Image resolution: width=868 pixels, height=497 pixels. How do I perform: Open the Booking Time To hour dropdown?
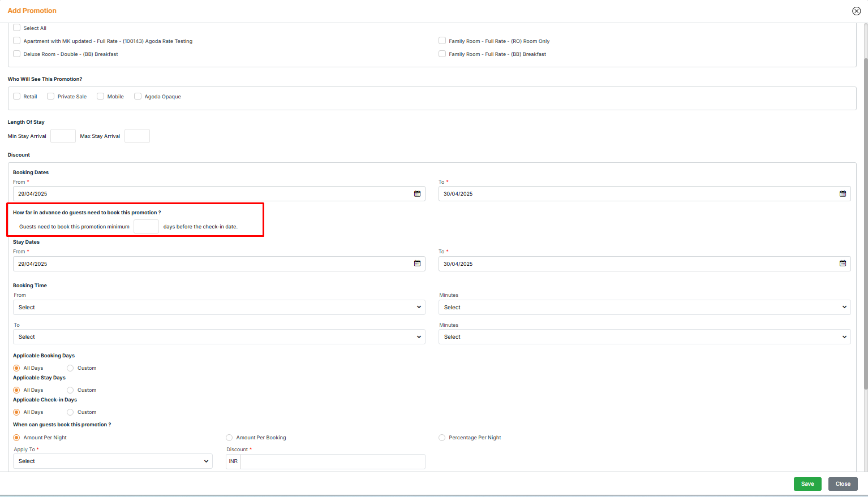pos(219,337)
